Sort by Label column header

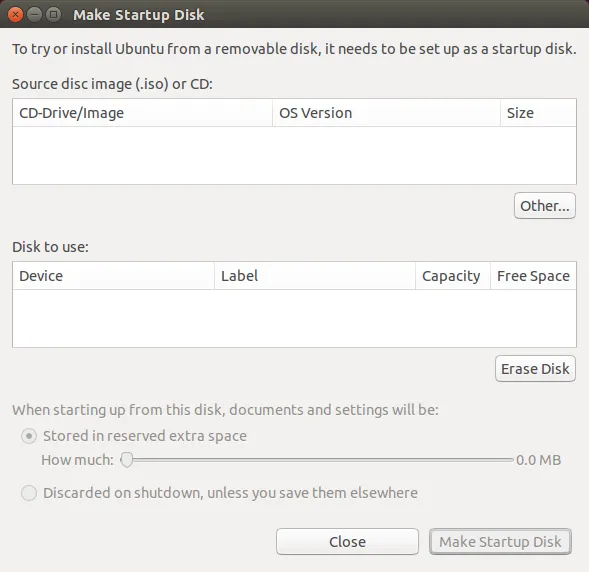(315, 276)
